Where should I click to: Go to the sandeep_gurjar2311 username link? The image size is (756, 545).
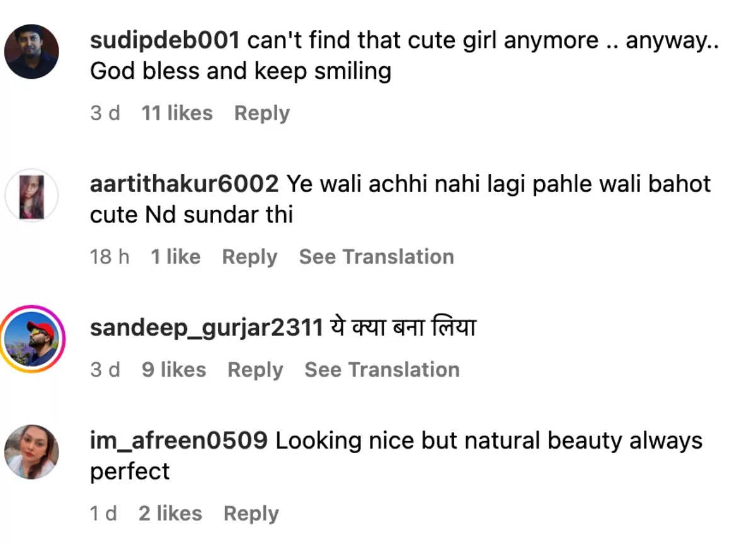[x=207, y=328]
